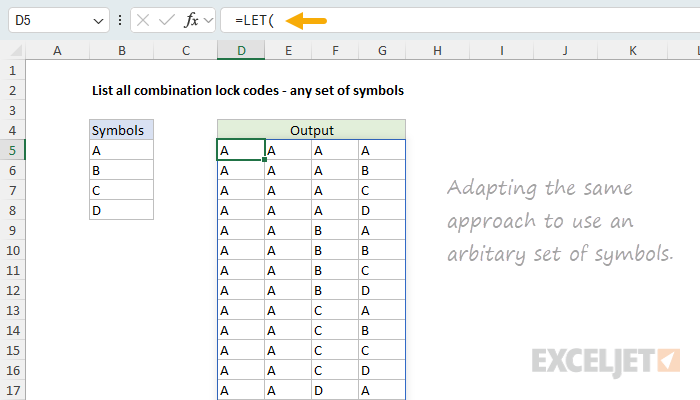This screenshot has height=400, width=700.
Task: Select column A header
Action: point(57,50)
